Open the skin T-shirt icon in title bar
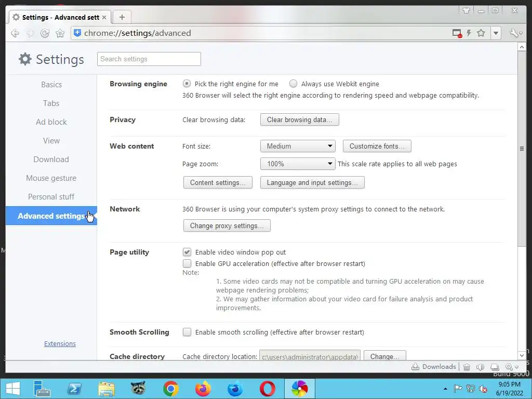This screenshot has height=399, width=532. [466, 10]
